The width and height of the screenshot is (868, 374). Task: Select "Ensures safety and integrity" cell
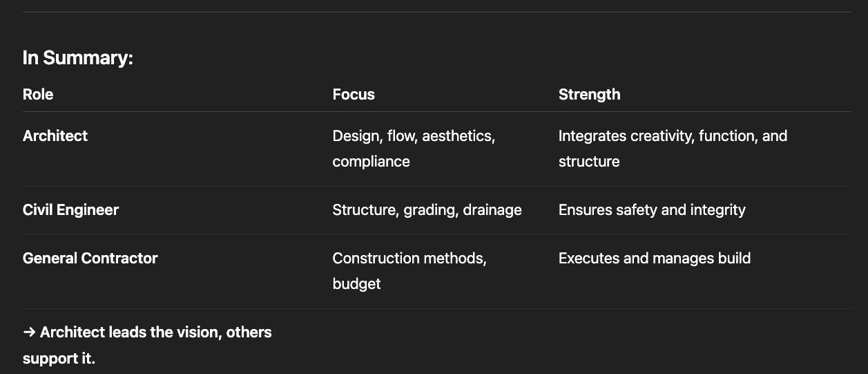[x=652, y=210]
